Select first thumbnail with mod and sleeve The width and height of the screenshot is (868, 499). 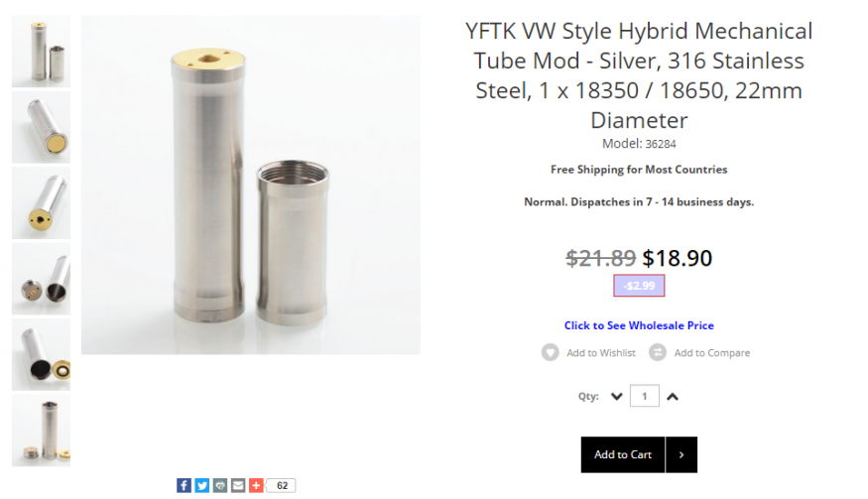(41, 52)
